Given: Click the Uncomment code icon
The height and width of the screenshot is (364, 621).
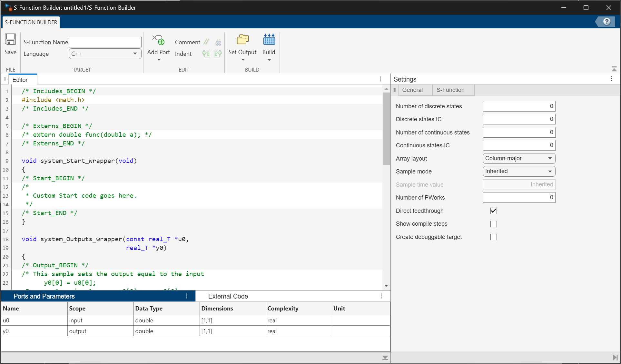Looking at the screenshot, I should 218,42.
